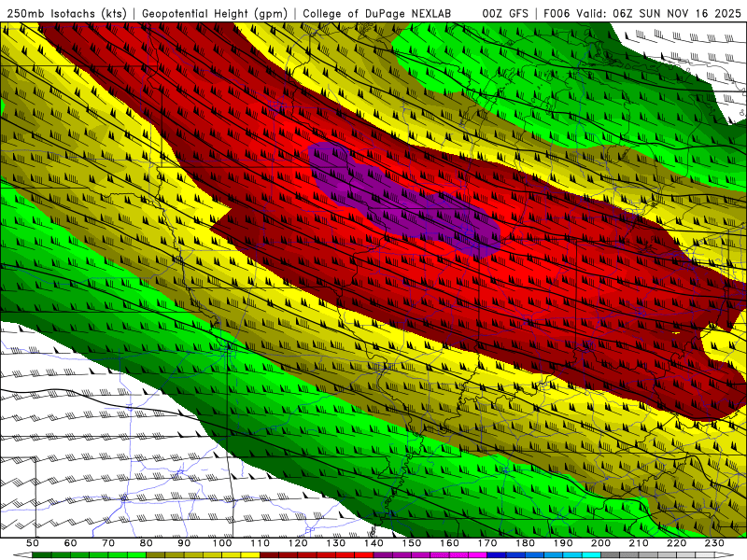747x560 pixels.
Task: Click the 50 value on the color scale
Action: (x=33, y=543)
